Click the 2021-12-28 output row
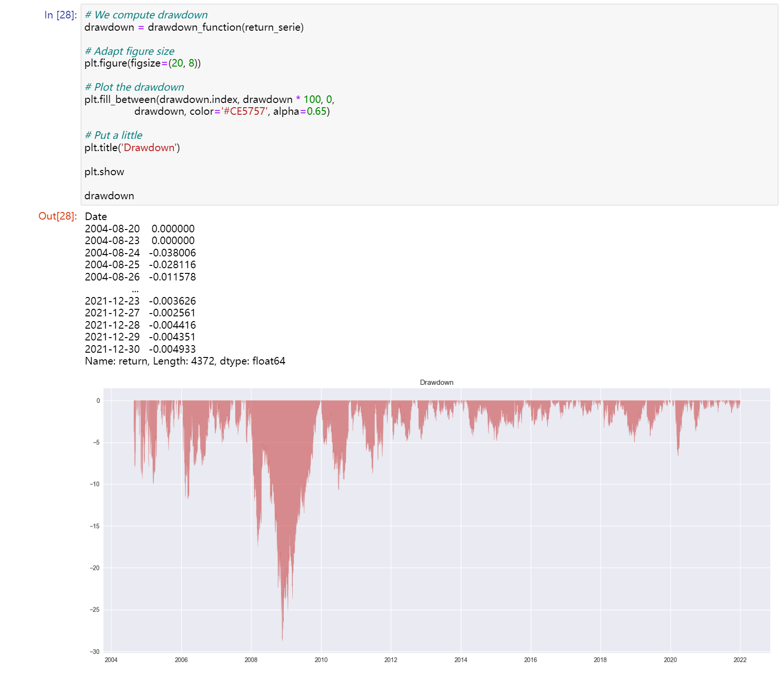The width and height of the screenshot is (784, 679). [140, 325]
